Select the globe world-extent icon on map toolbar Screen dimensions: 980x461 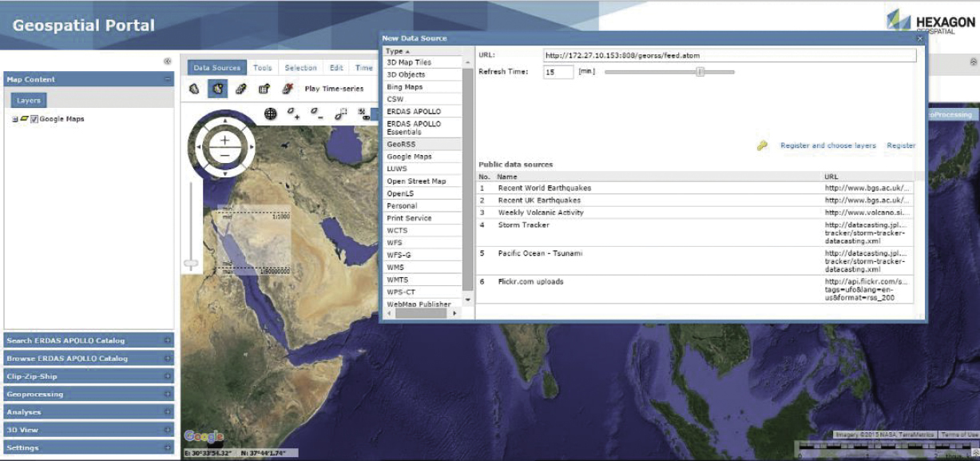click(x=271, y=113)
